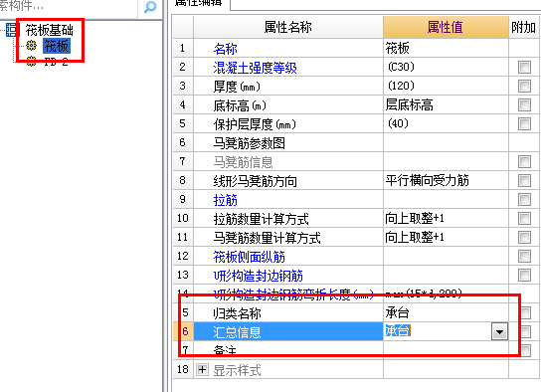The height and width of the screenshot is (392, 541).
Task: Click the gear icon beside FB-2
Action: [x=32, y=62]
